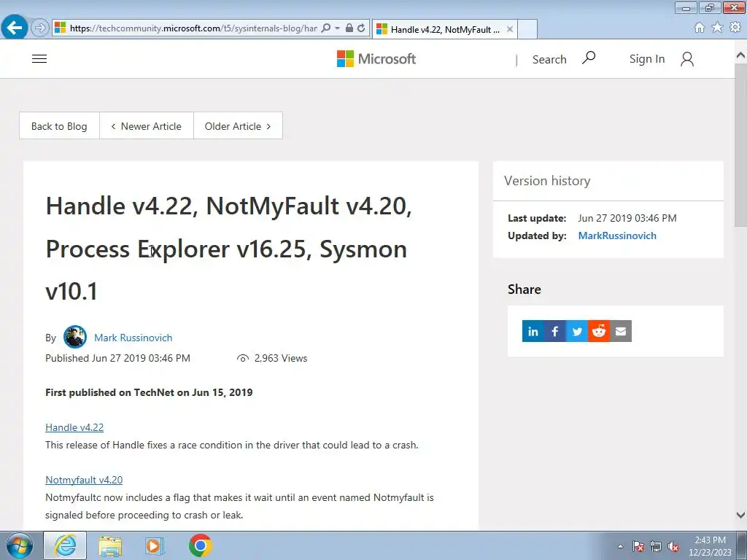Click the network tray icon
The image size is (747, 560).
[656, 547]
